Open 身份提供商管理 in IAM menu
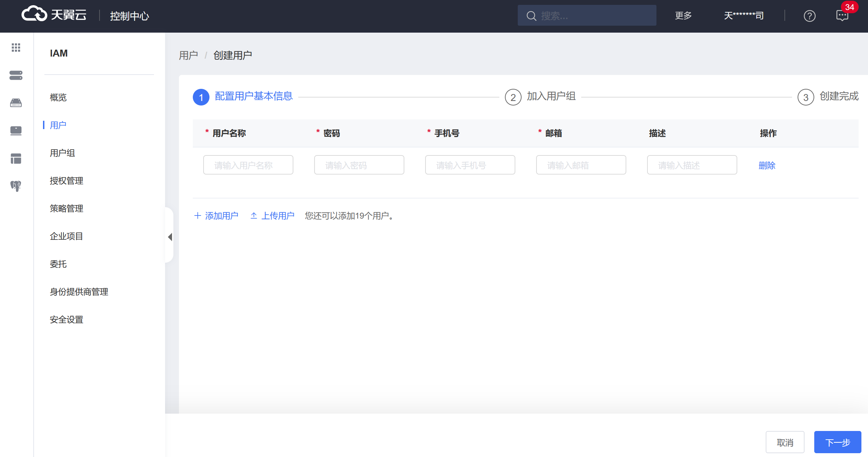 79,292
